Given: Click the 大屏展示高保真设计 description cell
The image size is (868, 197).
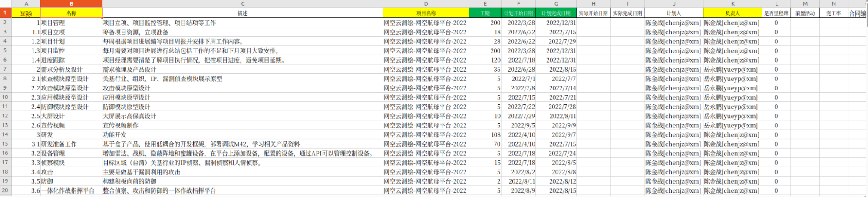Looking at the screenshot, I should (242, 116).
